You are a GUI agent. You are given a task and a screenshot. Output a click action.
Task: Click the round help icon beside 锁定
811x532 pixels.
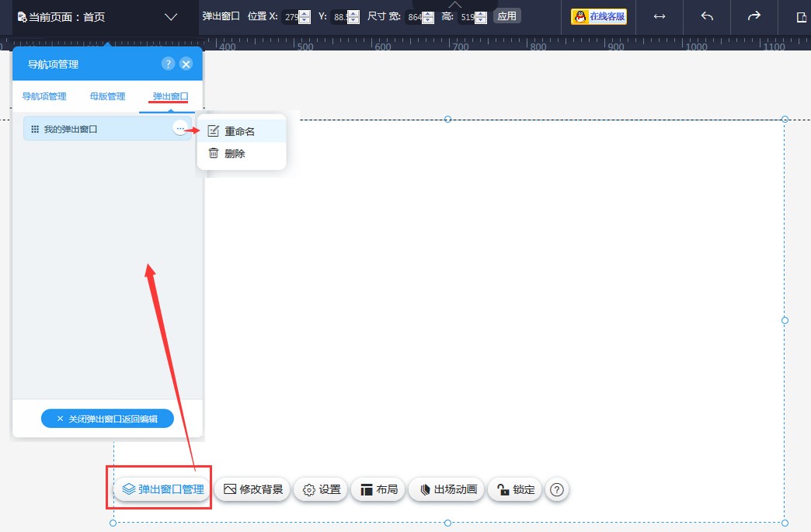pyautogui.click(x=557, y=489)
